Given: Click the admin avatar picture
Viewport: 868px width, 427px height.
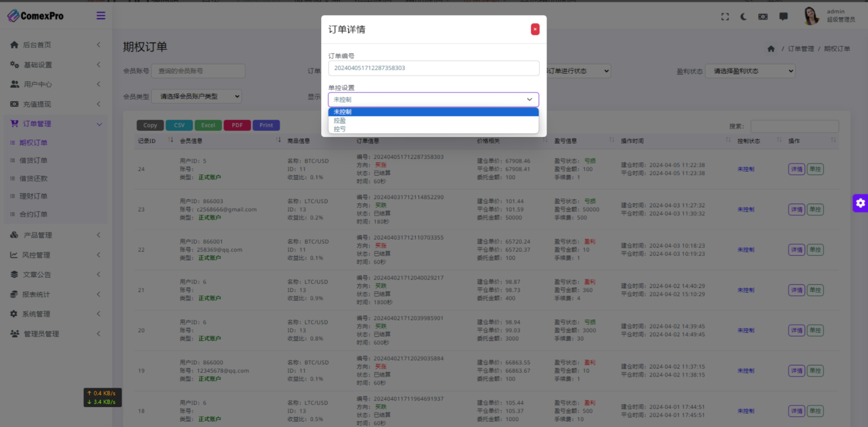Looking at the screenshot, I should pos(811,16).
